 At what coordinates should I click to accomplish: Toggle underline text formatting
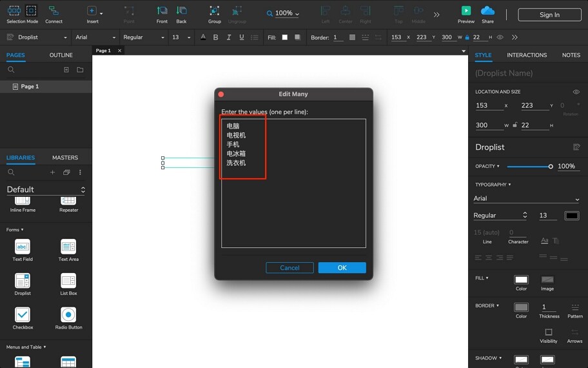242,37
